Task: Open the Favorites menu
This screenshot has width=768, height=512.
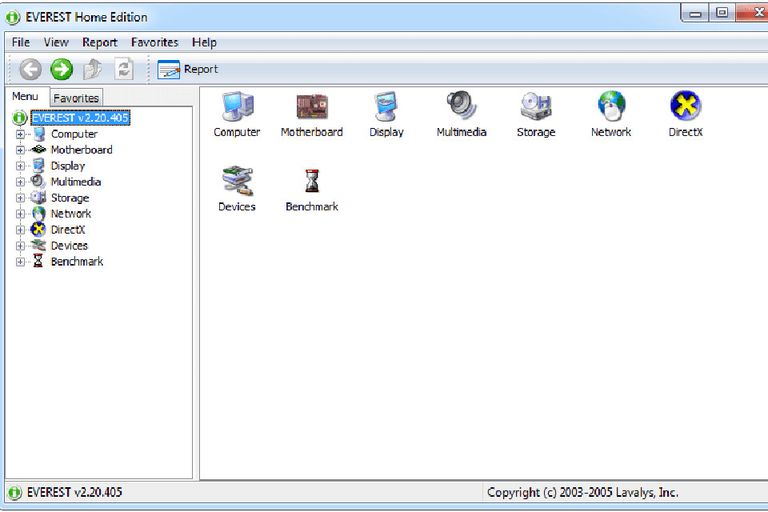Action: (x=154, y=43)
